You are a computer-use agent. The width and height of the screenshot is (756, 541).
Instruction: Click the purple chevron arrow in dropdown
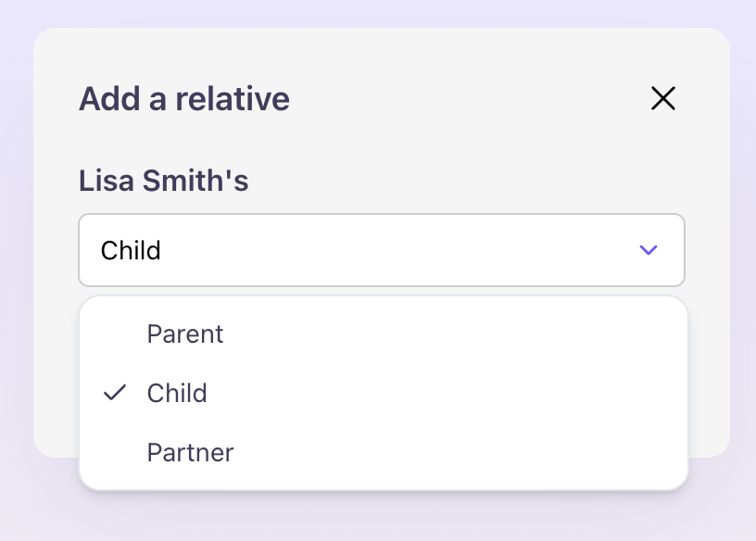tap(649, 250)
